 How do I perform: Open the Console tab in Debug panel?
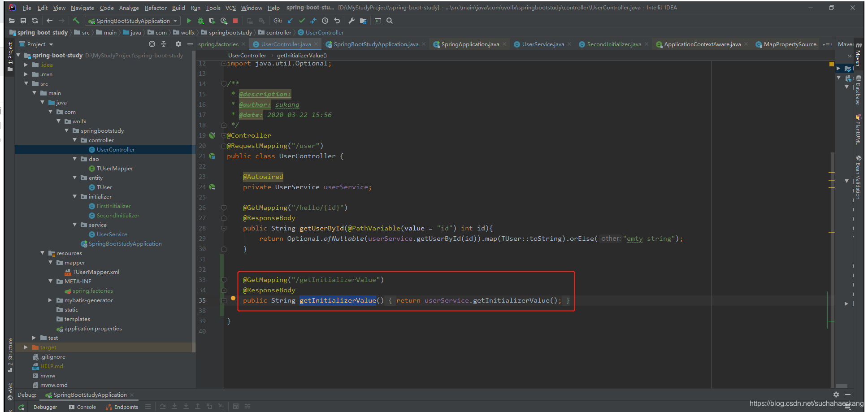[82, 407]
